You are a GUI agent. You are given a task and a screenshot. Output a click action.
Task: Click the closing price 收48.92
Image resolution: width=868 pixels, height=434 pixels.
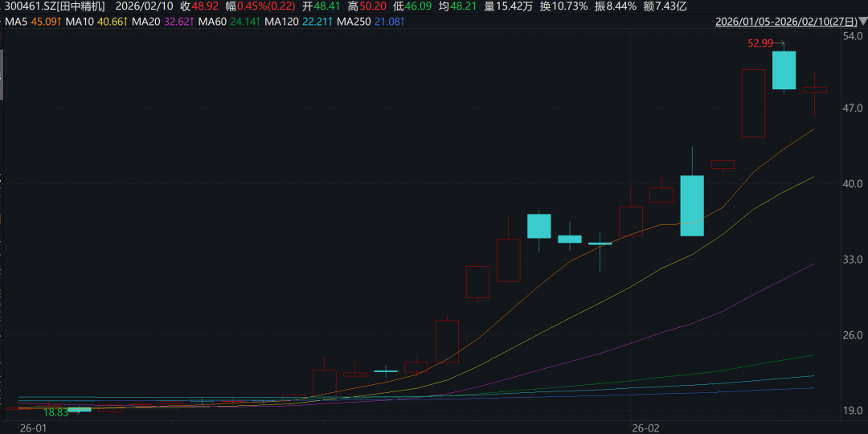tap(199, 6)
